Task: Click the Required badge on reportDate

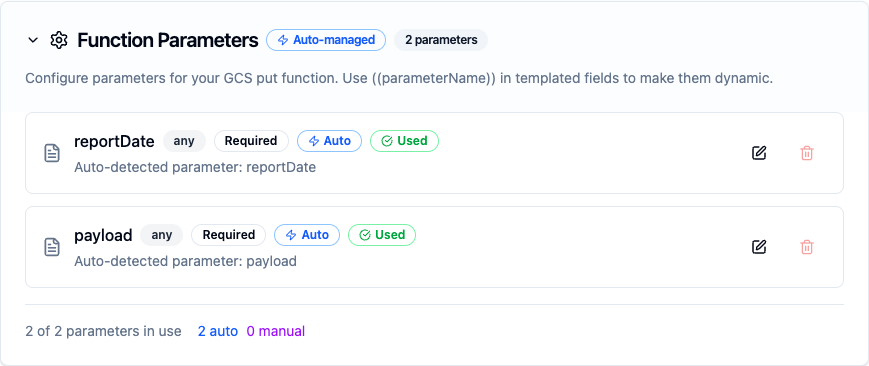Action: pyautogui.click(x=251, y=141)
